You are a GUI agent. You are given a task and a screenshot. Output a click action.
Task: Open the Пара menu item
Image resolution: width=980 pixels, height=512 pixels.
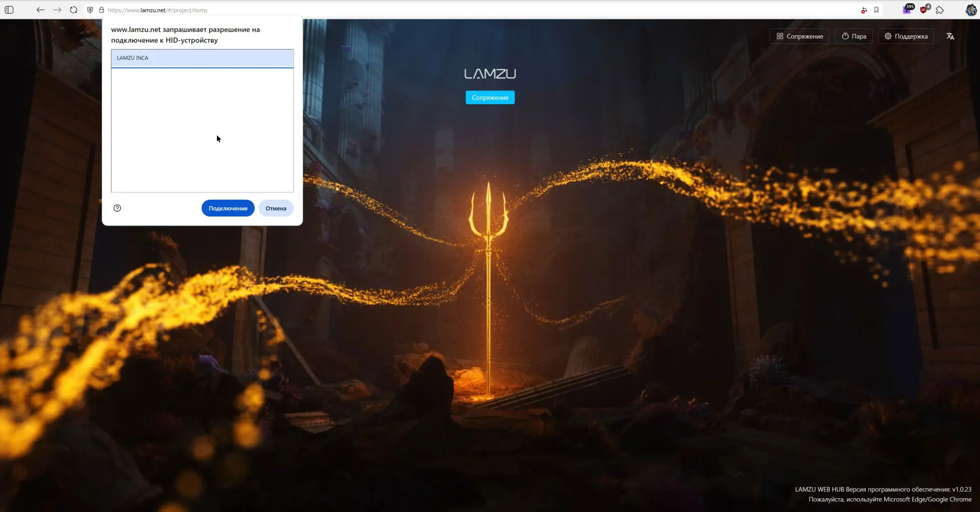point(853,36)
